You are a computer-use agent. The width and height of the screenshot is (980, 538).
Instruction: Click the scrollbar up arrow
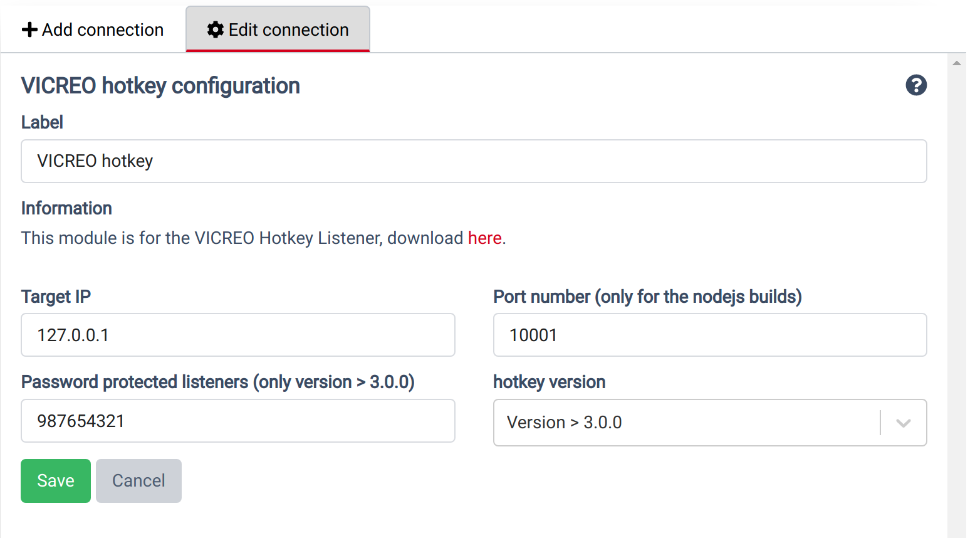[957, 62]
